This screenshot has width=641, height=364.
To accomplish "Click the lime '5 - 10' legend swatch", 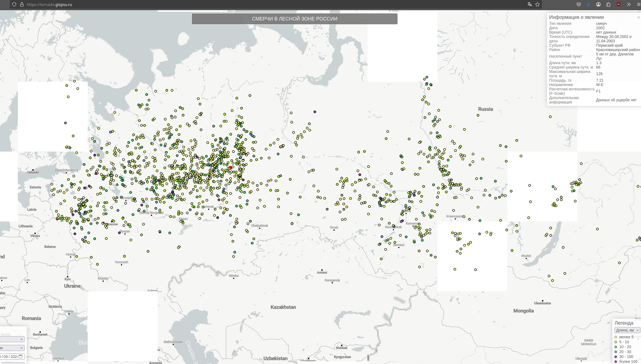I will (x=616, y=342).
